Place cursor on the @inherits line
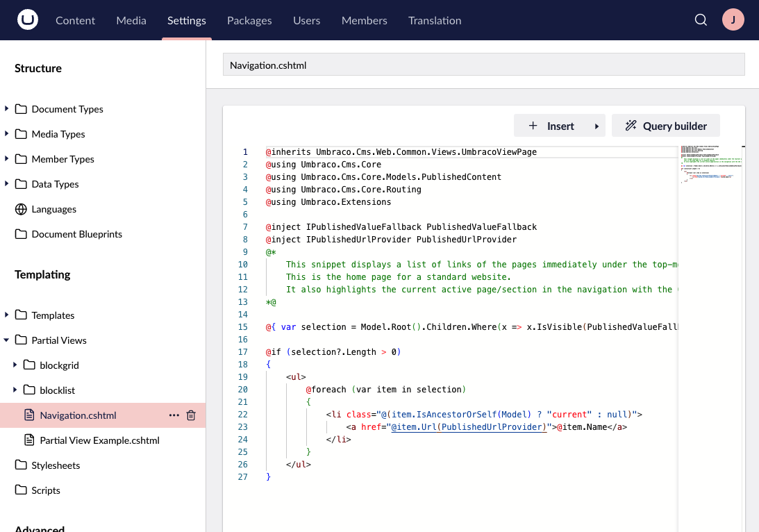This screenshot has width=759, height=532. coord(401,152)
